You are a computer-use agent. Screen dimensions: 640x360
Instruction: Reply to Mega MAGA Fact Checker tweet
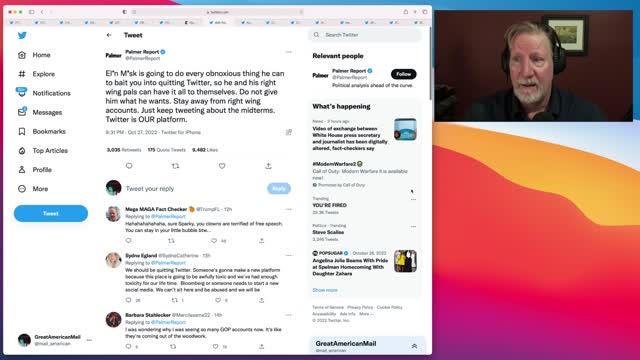pyautogui.click(x=128, y=241)
